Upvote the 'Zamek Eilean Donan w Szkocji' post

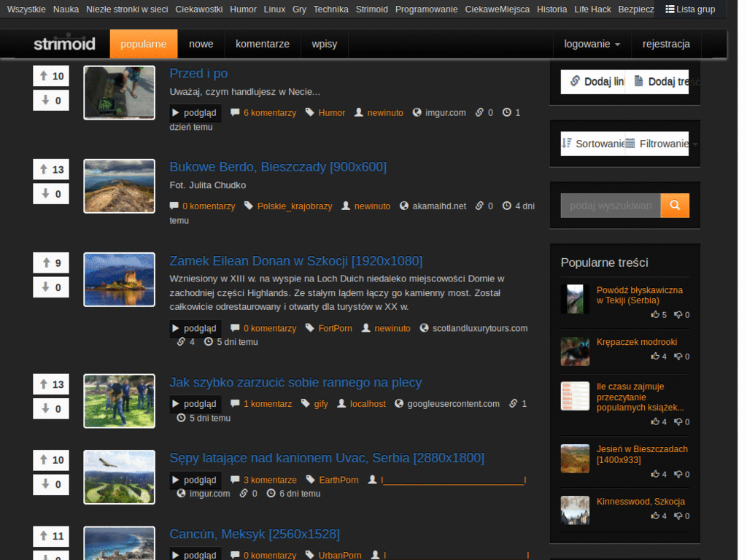pos(51,262)
